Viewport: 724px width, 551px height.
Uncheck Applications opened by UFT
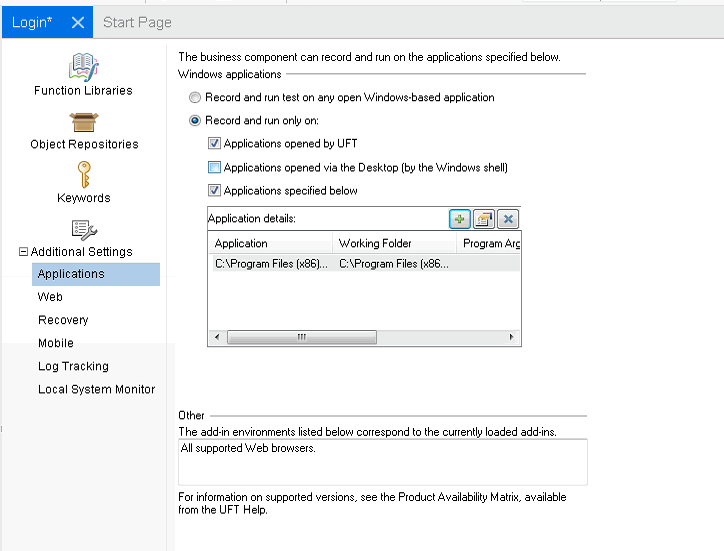pyautogui.click(x=214, y=144)
